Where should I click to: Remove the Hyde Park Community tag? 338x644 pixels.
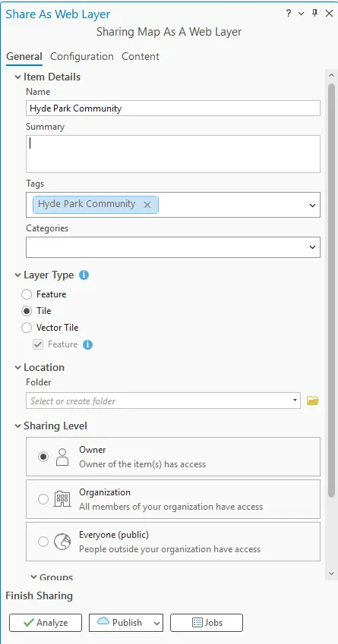pyautogui.click(x=147, y=205)
